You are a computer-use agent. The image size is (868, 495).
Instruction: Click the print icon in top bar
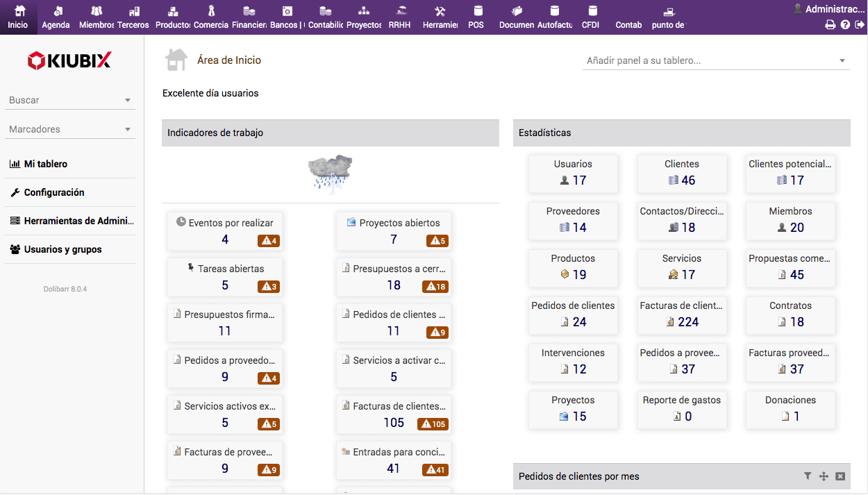pos(830,25)
